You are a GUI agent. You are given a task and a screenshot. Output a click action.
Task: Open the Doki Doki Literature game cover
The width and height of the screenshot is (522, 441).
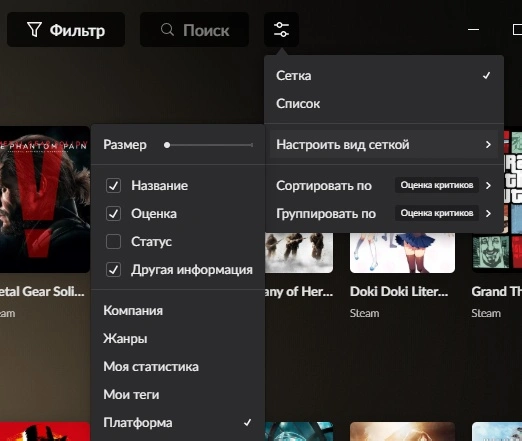(402, 252)
